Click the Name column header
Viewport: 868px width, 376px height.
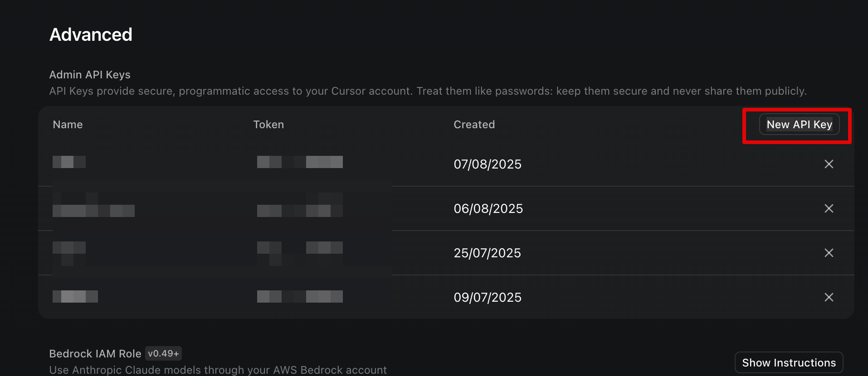click(68, 125)
